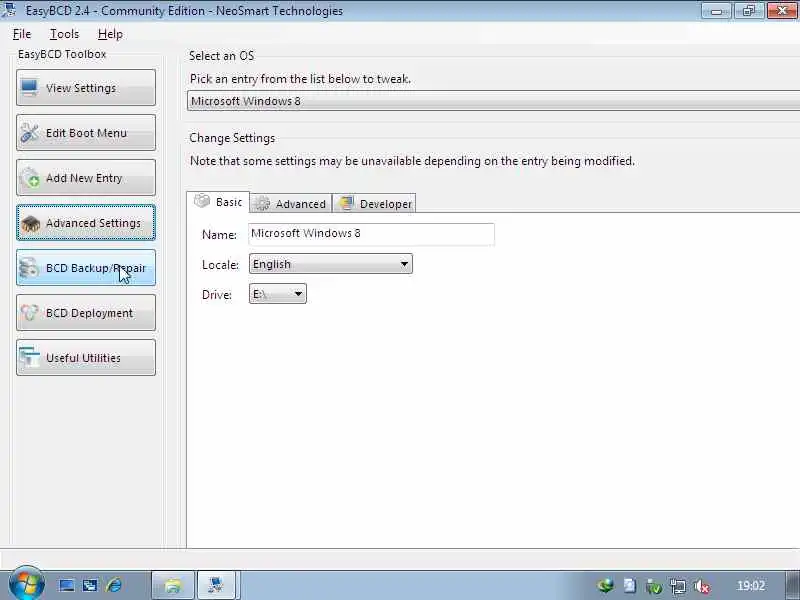Open the Tools menu
The image size is (800, 600).
click(64, 34)
